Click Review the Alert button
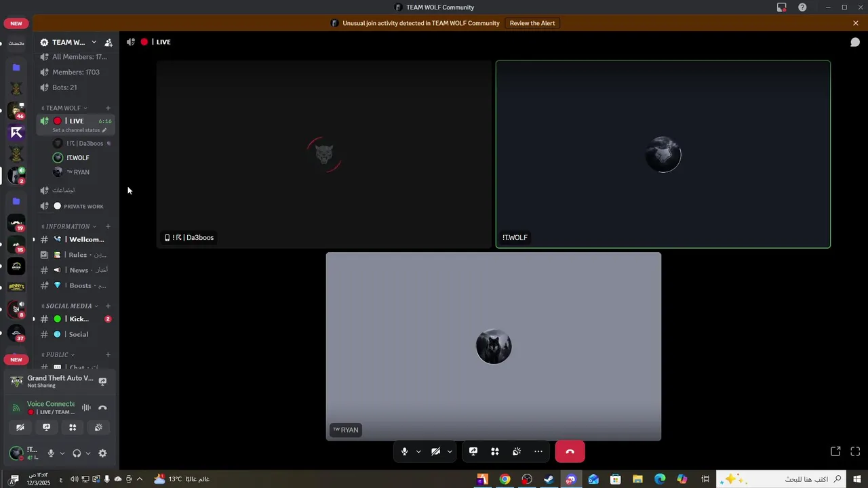Image resolution: width=868 pixels, height=488 pixels. pos(532,23)
